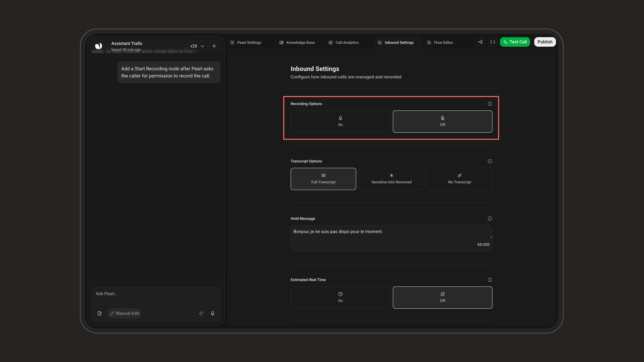
Task: Show info for Hold Message
Action: pos(490,219)
